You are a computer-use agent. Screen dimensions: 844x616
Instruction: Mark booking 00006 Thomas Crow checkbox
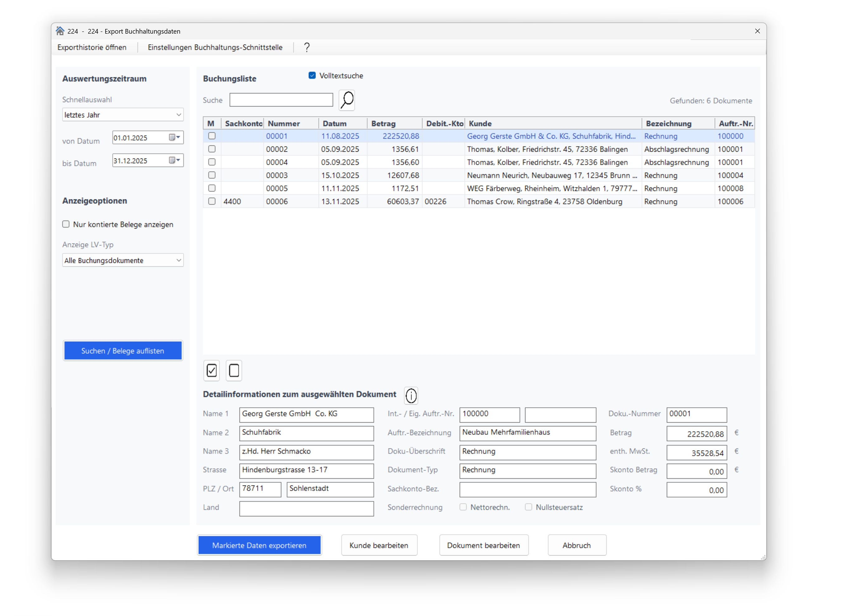[212, 201]
